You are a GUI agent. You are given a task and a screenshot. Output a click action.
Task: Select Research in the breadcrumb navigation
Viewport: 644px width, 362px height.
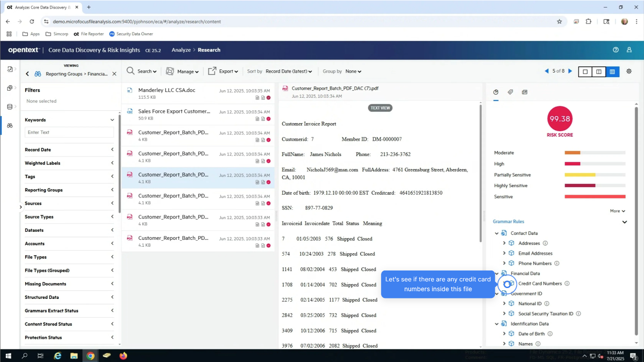[x=209, y=50]
